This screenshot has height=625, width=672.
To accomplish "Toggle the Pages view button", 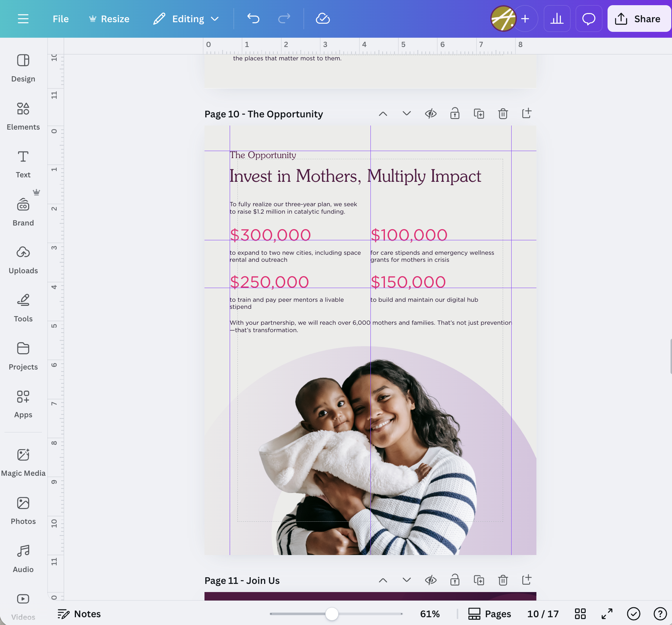I will point(489,614).
